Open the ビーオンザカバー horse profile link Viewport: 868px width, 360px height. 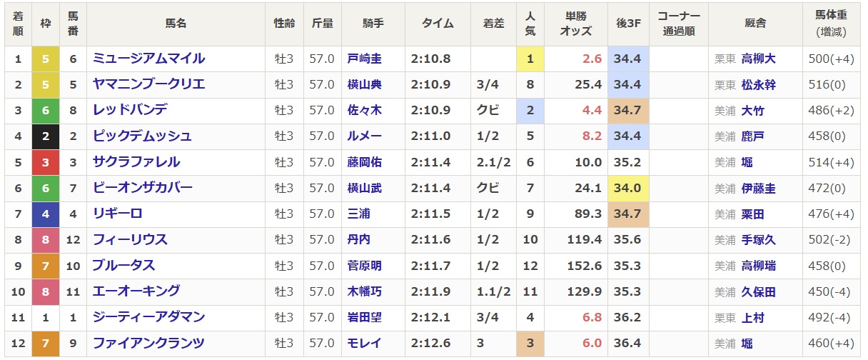point(143,187)
